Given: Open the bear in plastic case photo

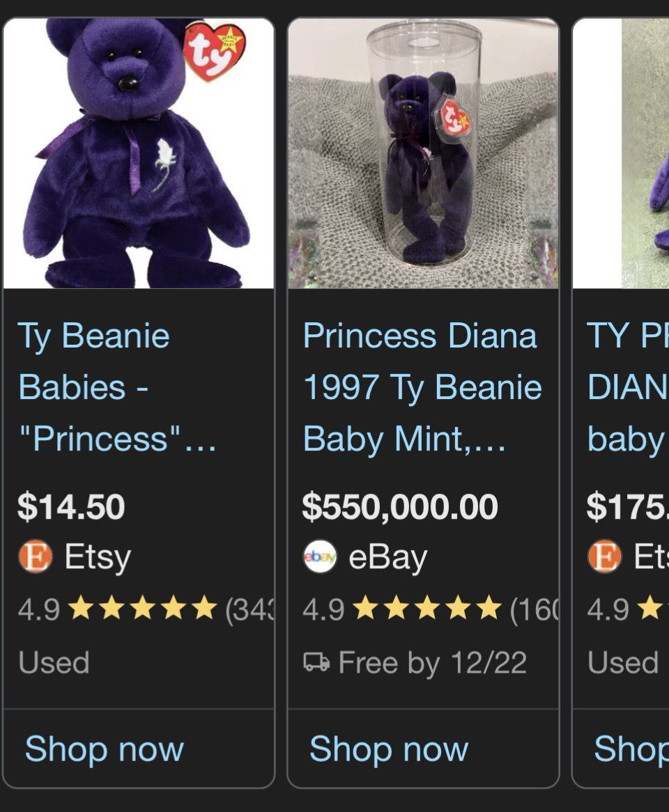Looking at the screenshot, I should (423, 153).
